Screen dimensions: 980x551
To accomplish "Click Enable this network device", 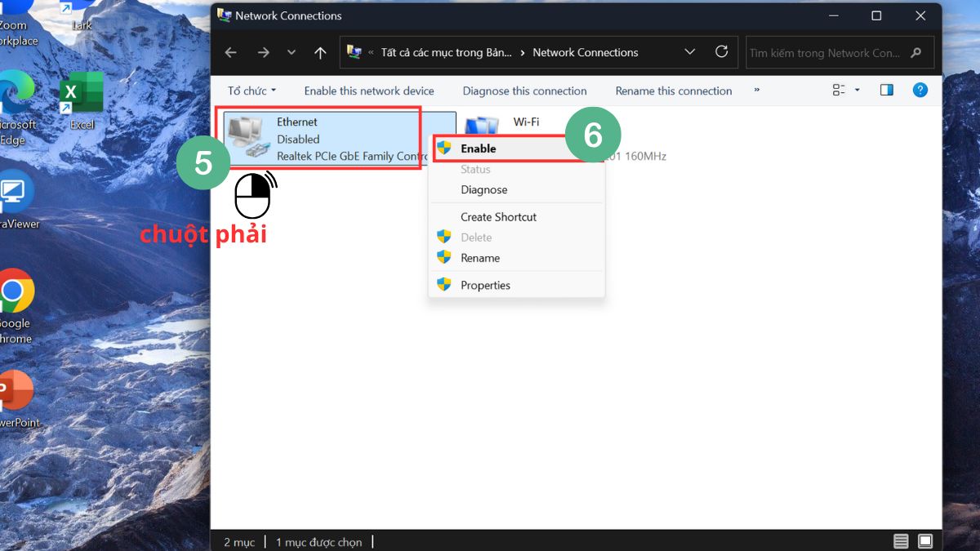I will [x=369, y=91].
